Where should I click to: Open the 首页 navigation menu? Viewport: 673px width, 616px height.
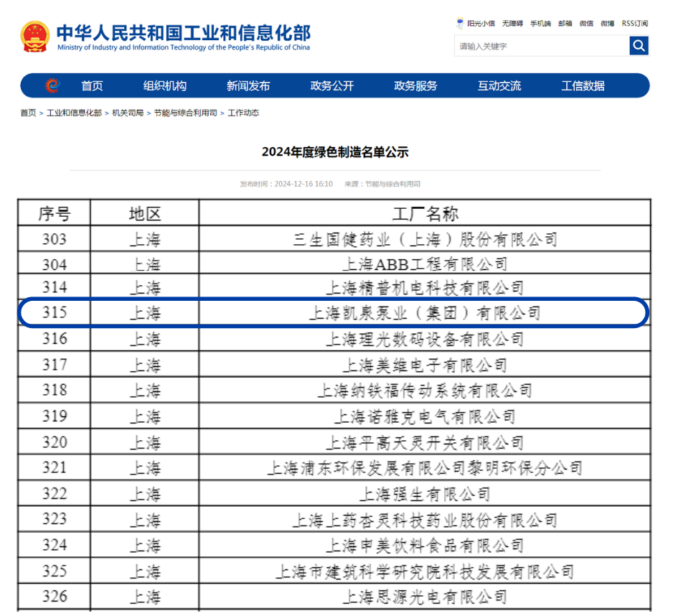tap(92, 85)
